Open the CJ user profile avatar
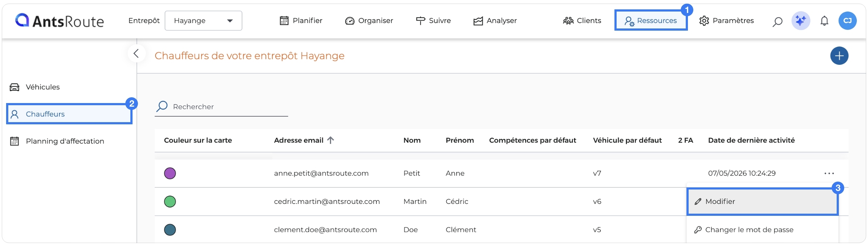Image resolution: width=868 pixels, height=245 pixels. 847,21
